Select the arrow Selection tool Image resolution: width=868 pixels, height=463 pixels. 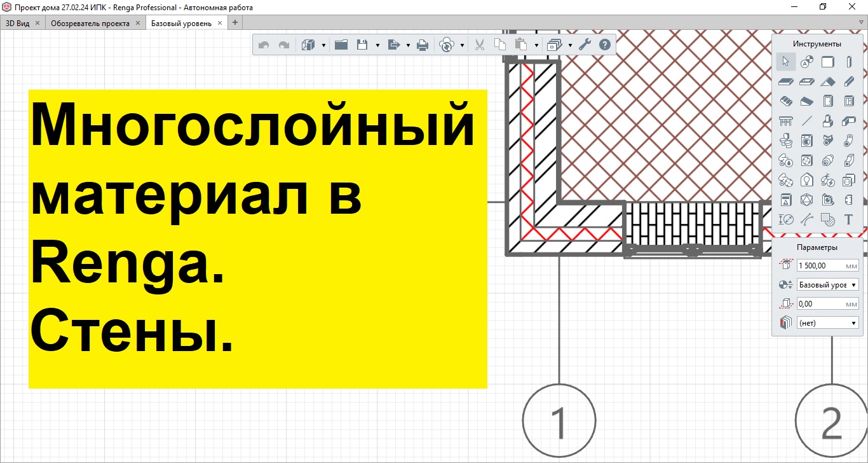pyautogui.click(x=786, y=62)
